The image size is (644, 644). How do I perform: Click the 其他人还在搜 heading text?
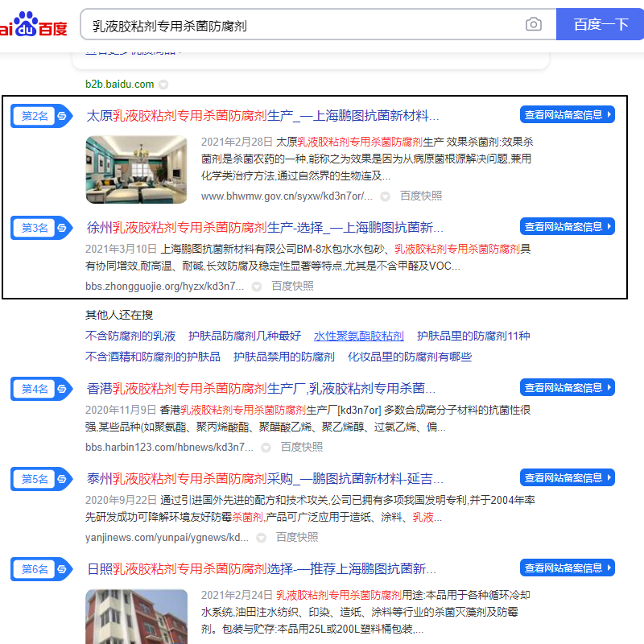119,315
